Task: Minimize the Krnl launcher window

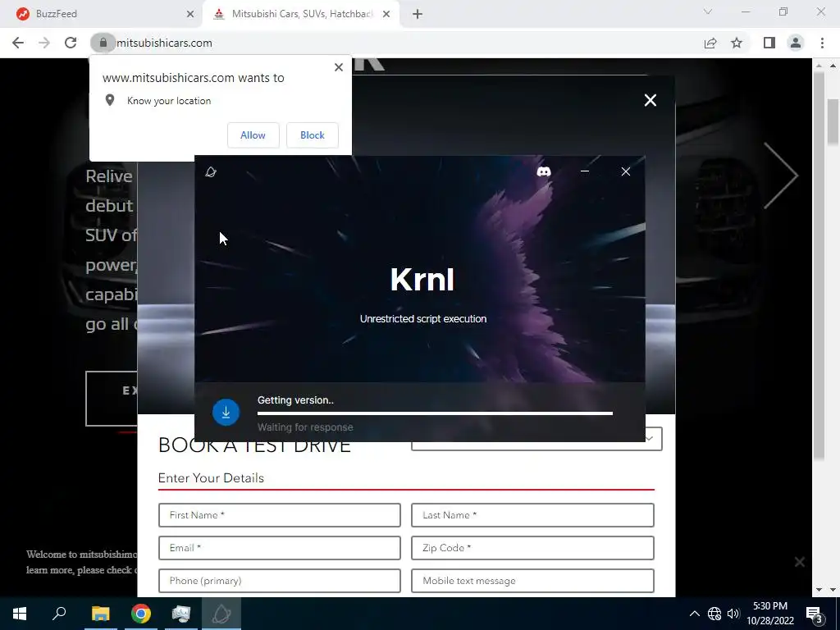Action: 584,171
